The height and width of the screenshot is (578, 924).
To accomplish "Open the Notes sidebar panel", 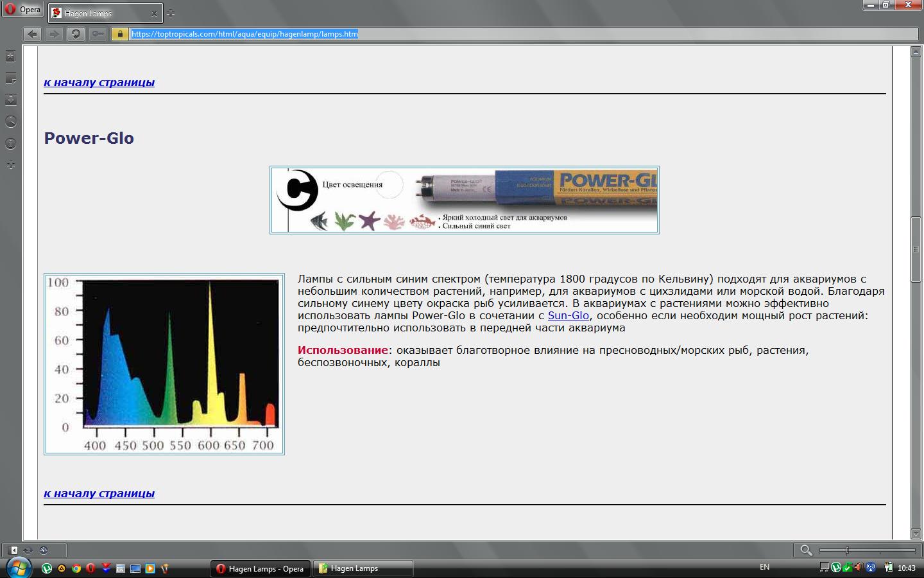I will pos(10,78).
